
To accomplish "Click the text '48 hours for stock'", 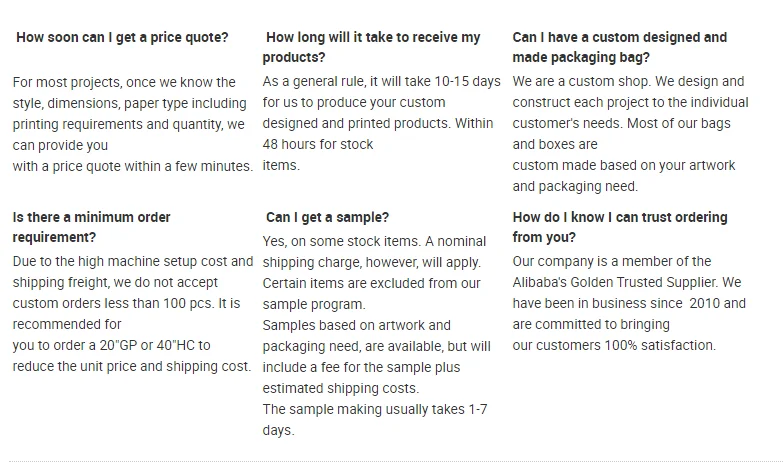I will (x=318, y=144).
